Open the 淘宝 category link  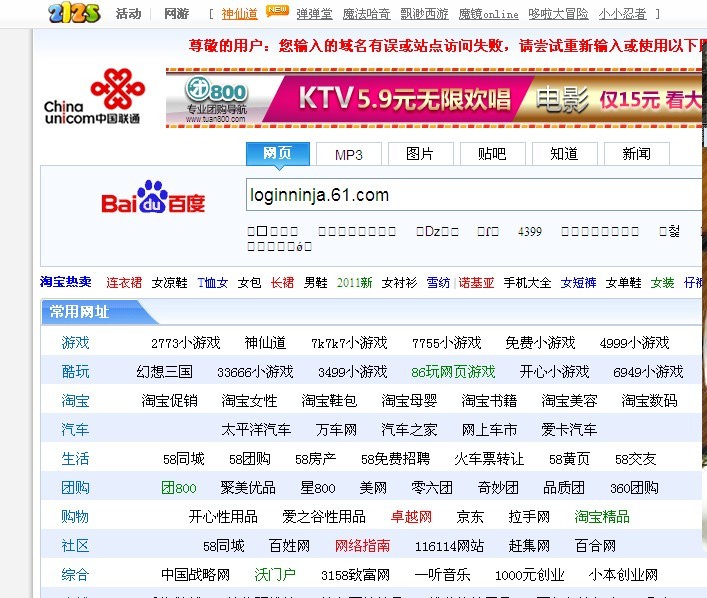coord(75,400)
